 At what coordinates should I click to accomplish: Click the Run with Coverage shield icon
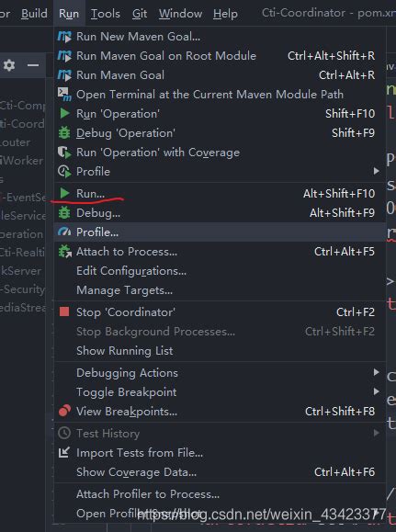(64, 152)
